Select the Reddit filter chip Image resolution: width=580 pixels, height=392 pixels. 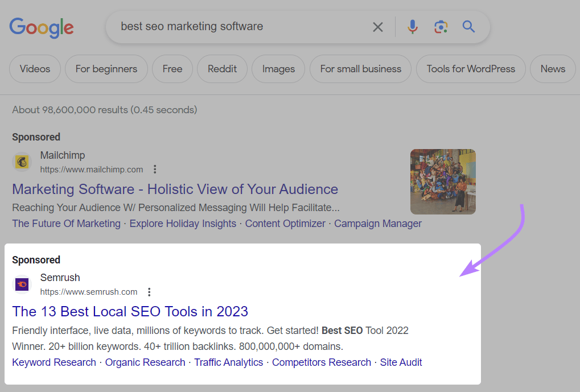click(x=221, y=69)
